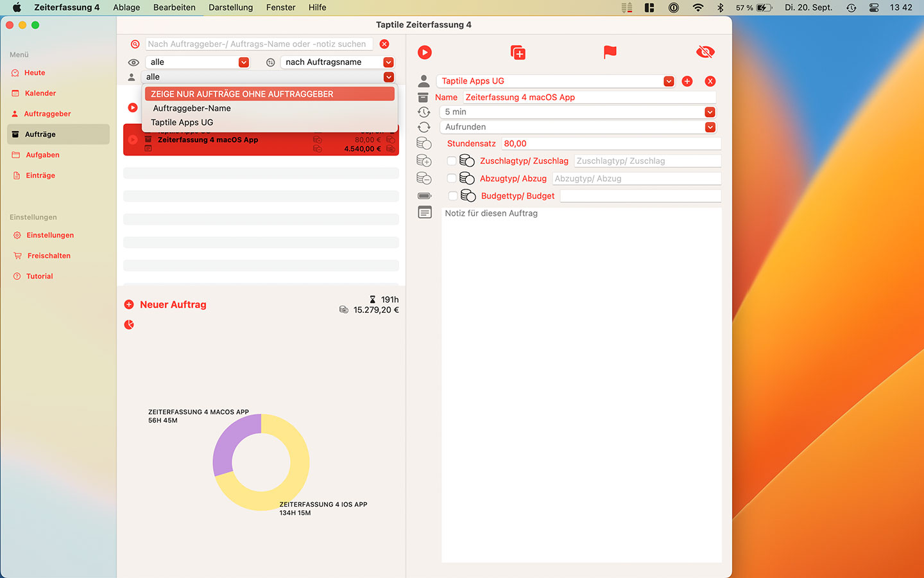Click the Notiz für diesen Auftrag text area
The width and height of the screenshot is (924, 578).
[x=581, y=385]
